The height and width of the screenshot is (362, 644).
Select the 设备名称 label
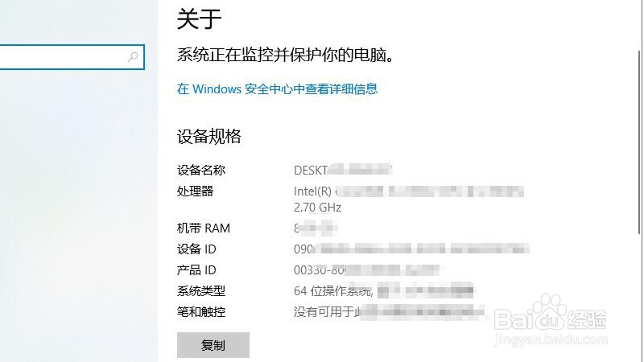[201, 170]
